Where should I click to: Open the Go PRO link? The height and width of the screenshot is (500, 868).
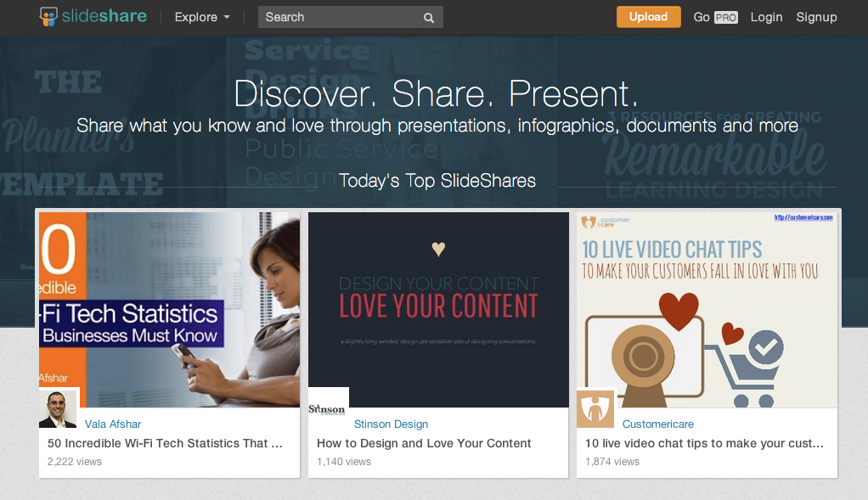(x=715, y=17)
